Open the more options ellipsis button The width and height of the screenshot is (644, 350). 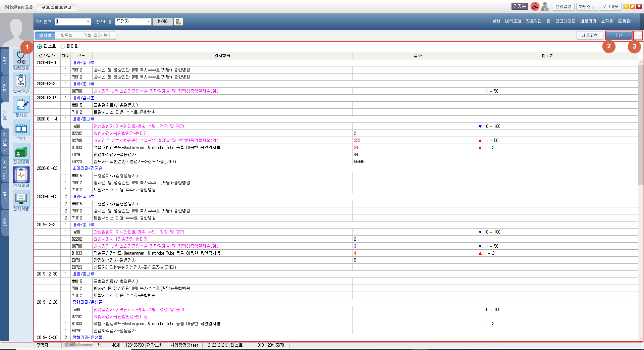pyautogui.click(x=638, y=36)
